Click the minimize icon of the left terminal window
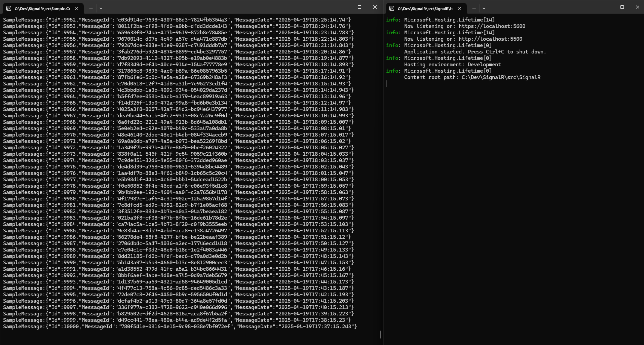Viewport: 644px width, 345px height. (x=343, y=7)
